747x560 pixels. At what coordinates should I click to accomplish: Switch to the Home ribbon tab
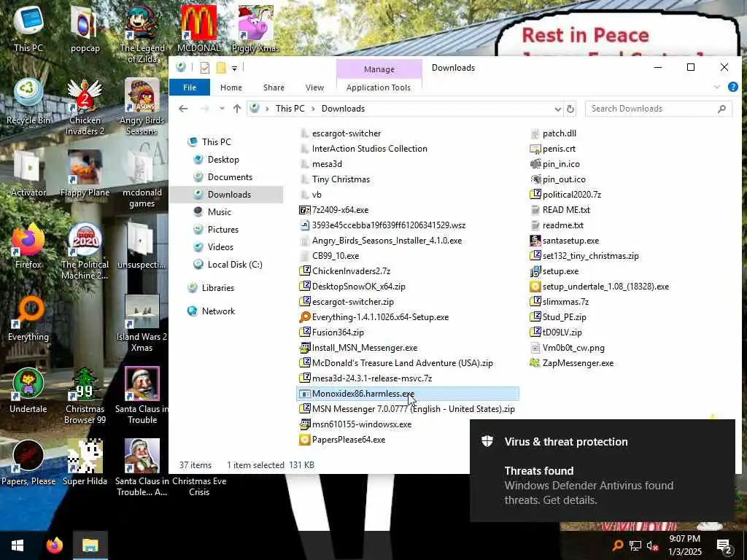[x=231, y=87]
